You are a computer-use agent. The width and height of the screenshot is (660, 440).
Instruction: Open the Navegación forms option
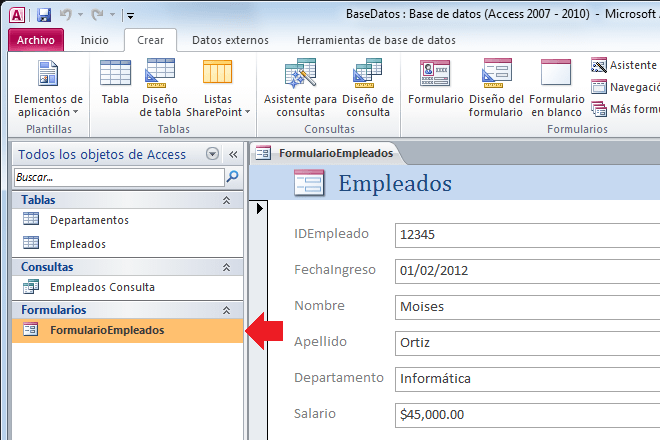pos(625,87)
